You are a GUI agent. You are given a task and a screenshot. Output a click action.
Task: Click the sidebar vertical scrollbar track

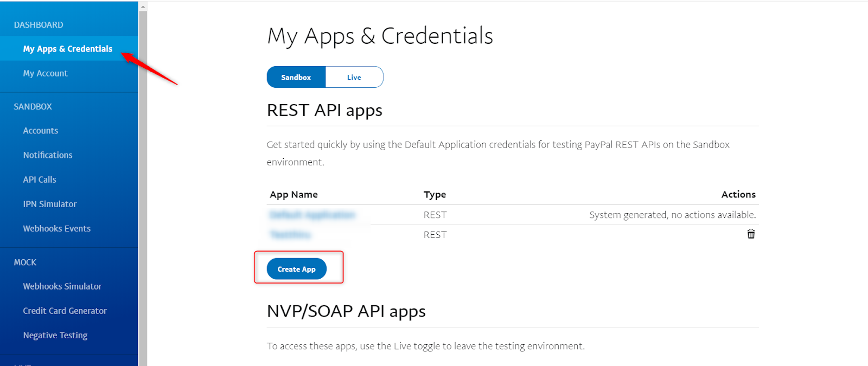pos(143,189)
